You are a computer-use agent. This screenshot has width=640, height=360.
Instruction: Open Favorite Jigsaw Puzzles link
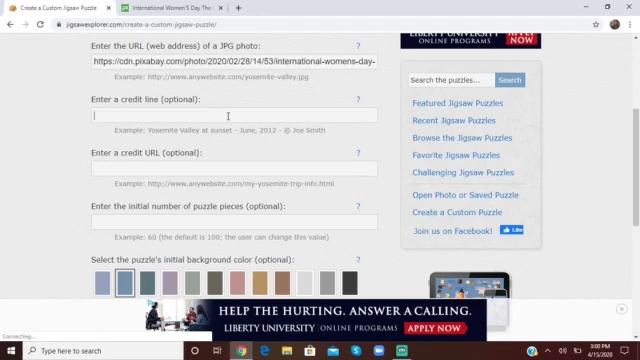pyautogui.click(x=456, y=155)
